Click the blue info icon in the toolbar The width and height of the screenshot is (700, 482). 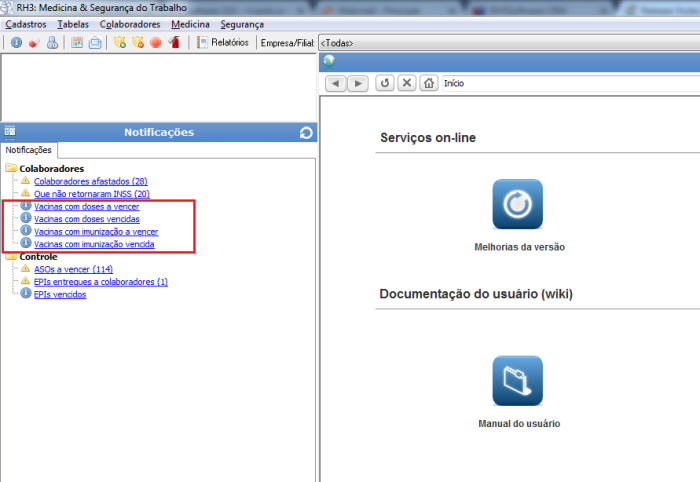(17, 43)
